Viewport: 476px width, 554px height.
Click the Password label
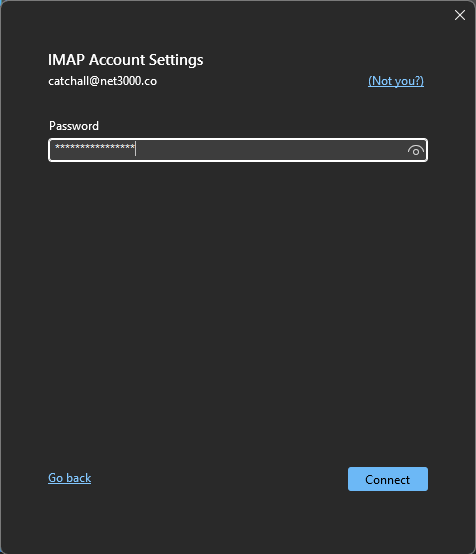[x=74, y=126]
